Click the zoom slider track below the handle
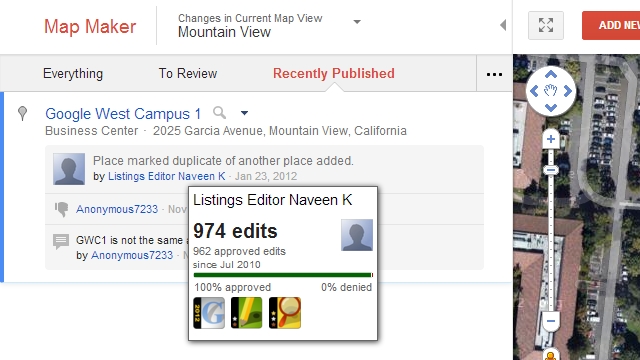This screenshot has height=360, width=640. pos(551,244)
